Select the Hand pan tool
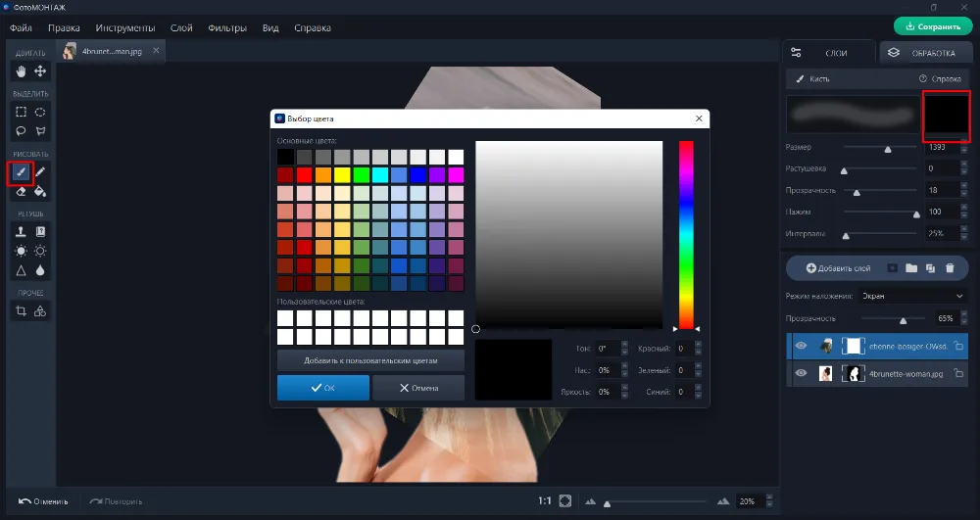 pyautogui.click(x=21, y=71)
